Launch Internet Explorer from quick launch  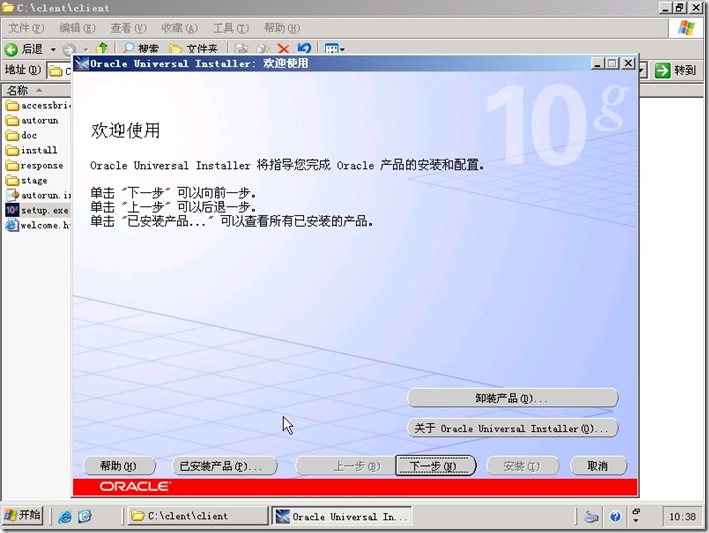pyautogui.click(x=65, y=516)
